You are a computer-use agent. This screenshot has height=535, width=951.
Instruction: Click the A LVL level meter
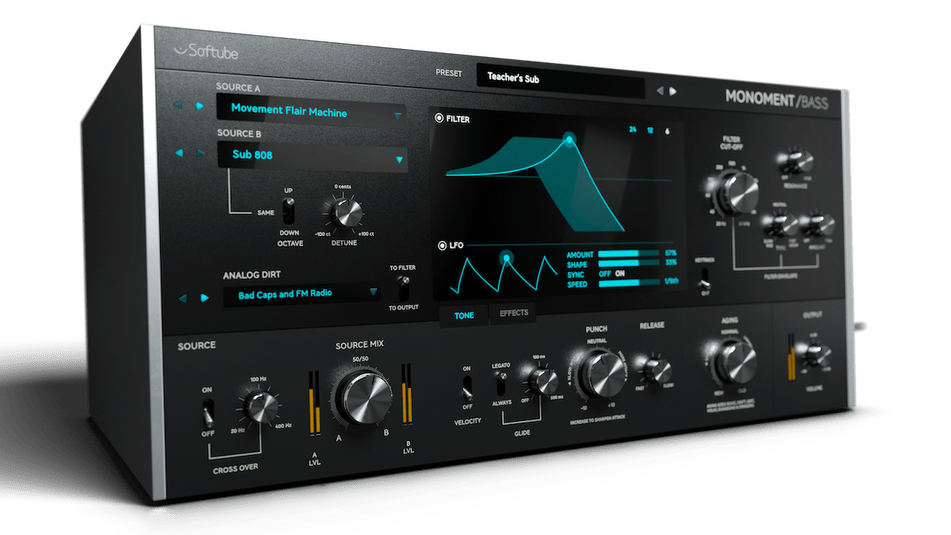[x=314, y=403]
